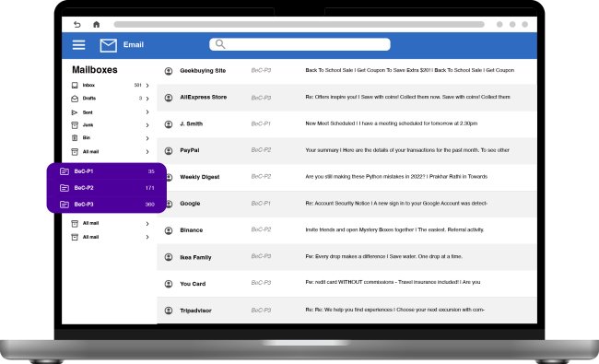The height and width of the screenshot is (364, 599).
Task: Open Tripadvisor next excursion email
Action: [394, 310]
